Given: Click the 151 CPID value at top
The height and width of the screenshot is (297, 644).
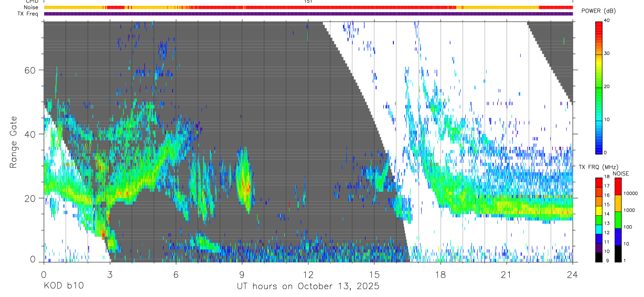Looking at the screenshot, I should pos(308,2).
